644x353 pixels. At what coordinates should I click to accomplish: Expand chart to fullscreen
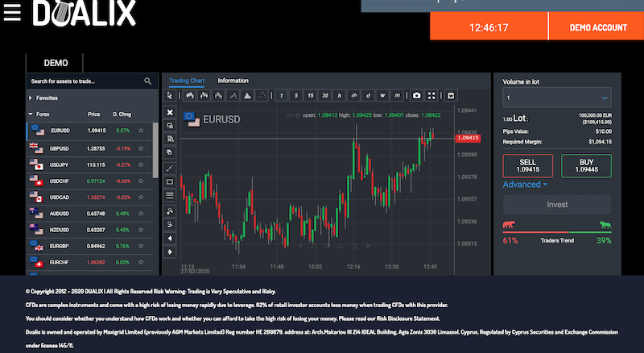point(431,95)
